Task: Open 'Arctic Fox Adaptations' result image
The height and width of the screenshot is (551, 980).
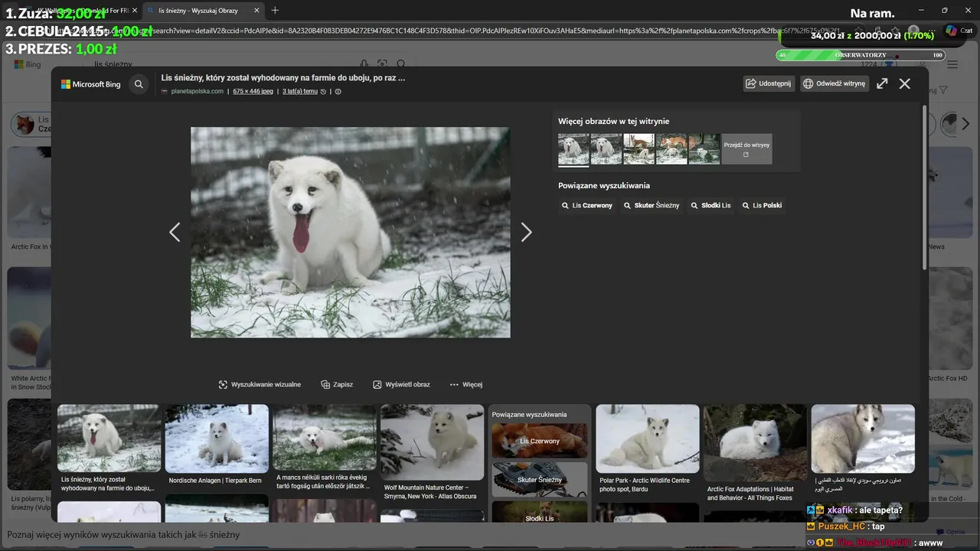Action: point(755,442)
